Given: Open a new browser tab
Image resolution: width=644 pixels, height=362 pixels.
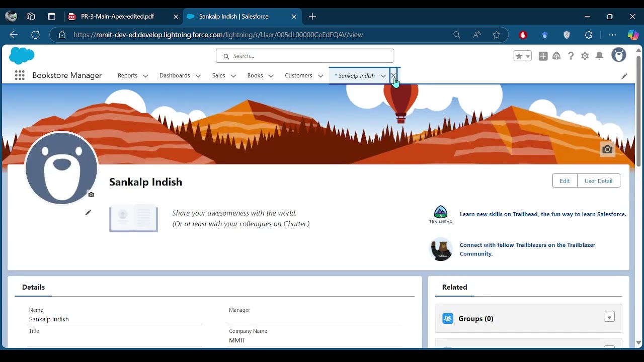Looking at the screenshot, I should pyautogui.click(x=312, y=17).
